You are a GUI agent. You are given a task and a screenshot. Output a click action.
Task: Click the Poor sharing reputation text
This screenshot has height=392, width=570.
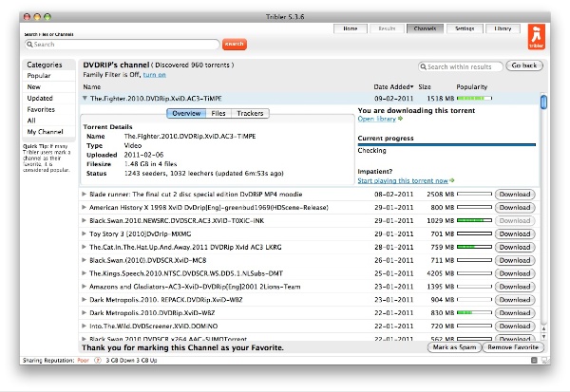[84, 361]
